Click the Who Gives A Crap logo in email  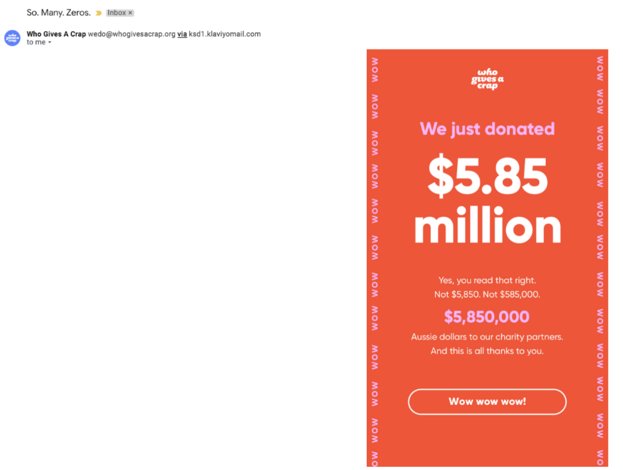[x=487, y=78]
